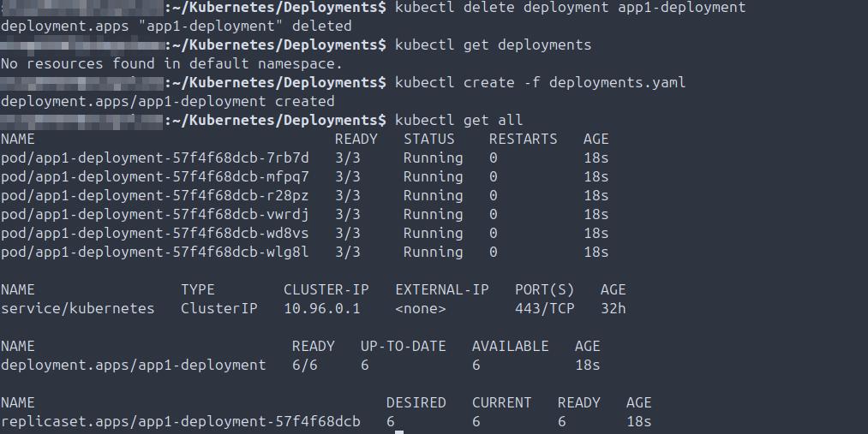Select the pod entry ending in wd8vs
The height and width of the screenshot is (434, 868).
point(155,233)
